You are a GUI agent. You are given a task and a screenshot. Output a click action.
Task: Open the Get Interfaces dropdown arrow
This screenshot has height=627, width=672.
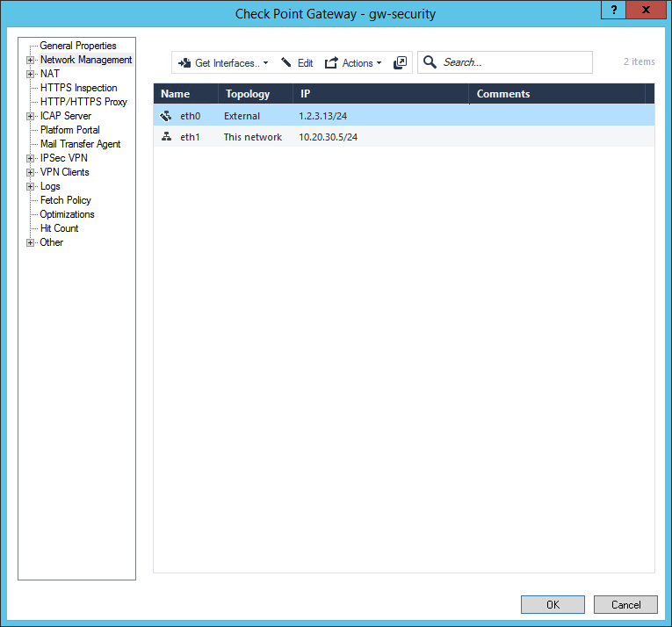pos(265,63)
